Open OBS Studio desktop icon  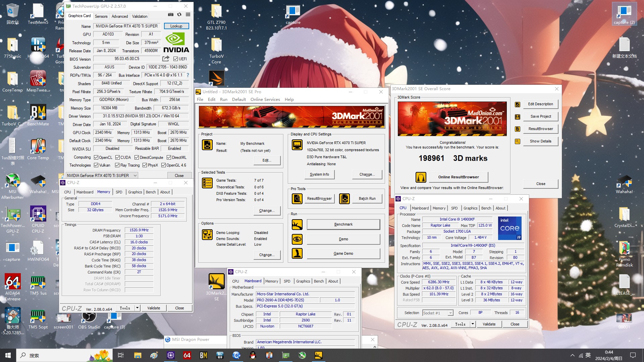tap(89, 320)
